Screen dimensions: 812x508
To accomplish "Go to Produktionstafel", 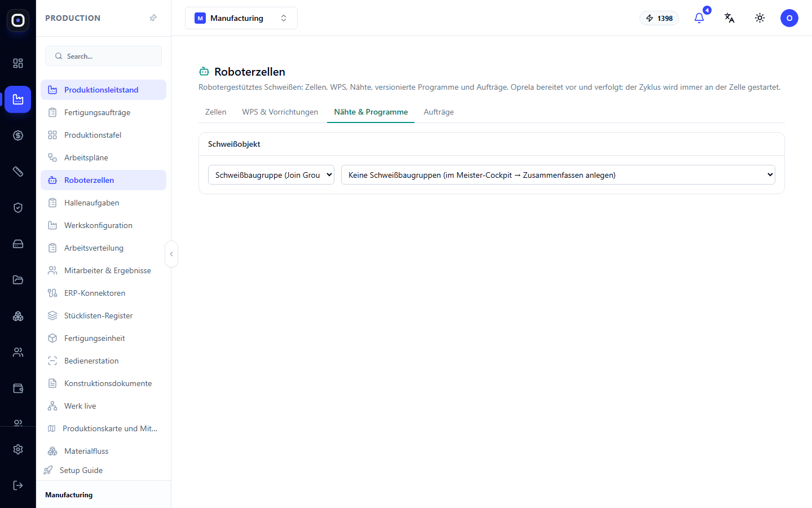I will (104, 135).
